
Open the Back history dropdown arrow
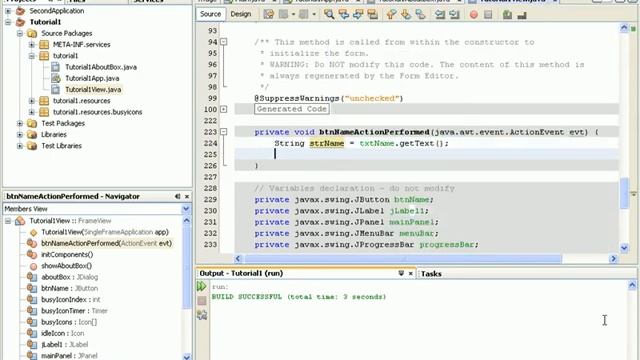(293, 15)
